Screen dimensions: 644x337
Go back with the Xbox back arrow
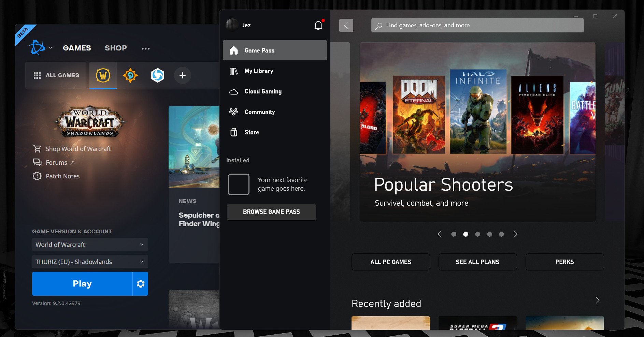pos(346,25)
